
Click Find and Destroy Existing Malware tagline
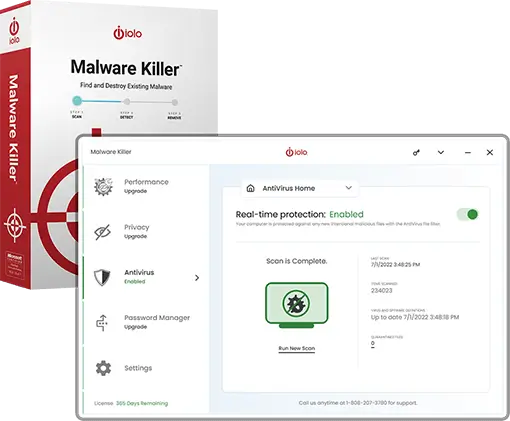coord(126,86)
